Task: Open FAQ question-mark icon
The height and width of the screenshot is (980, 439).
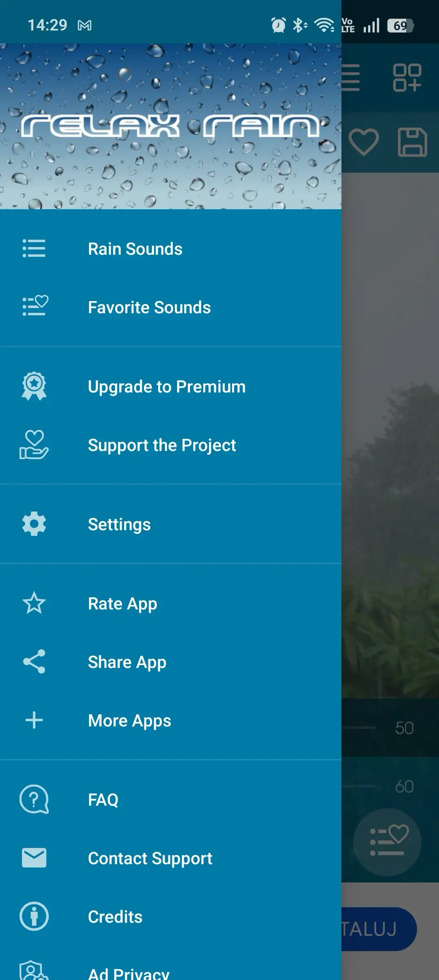Action: click(x=34, y=799)
